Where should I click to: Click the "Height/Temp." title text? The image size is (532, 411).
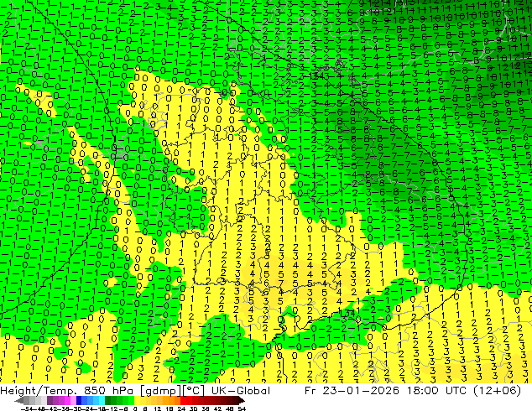click(38, 391)
